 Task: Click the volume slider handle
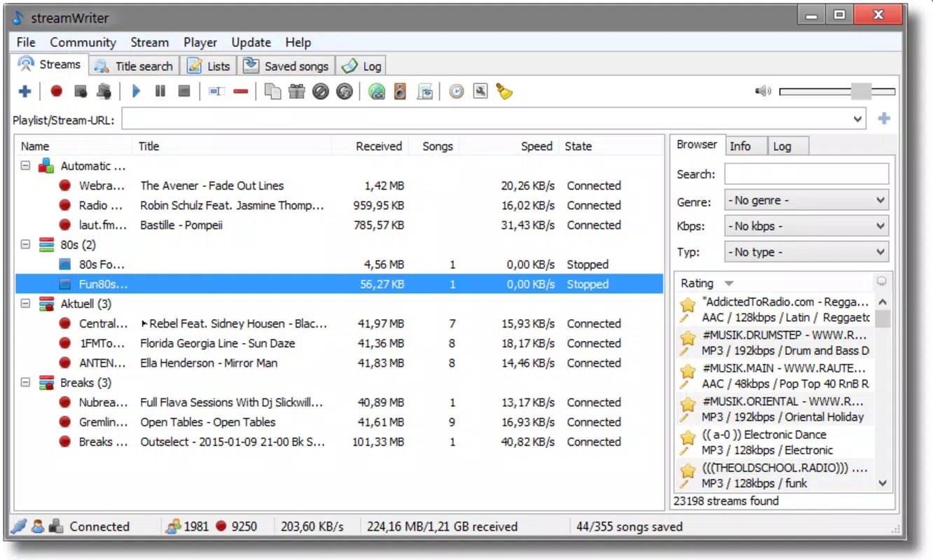[861, 91]
